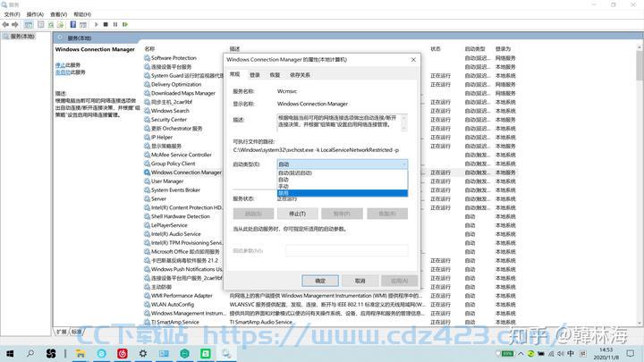Click the 启动类型 column header
Image resolution: width=644 pixels, height=362 pixels.
475,49
